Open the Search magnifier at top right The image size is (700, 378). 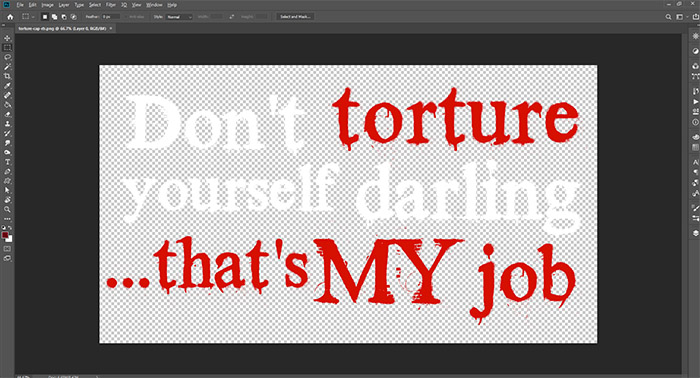[x=668, y=17]
